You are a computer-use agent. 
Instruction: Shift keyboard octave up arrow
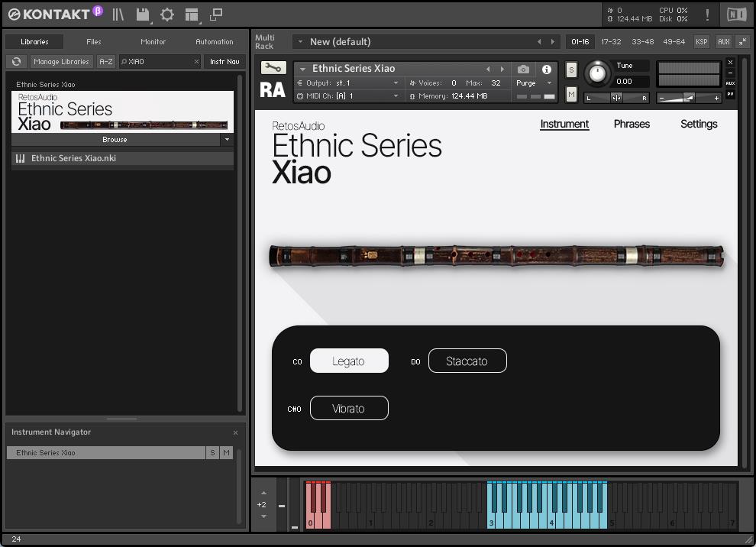coord(263,493)
